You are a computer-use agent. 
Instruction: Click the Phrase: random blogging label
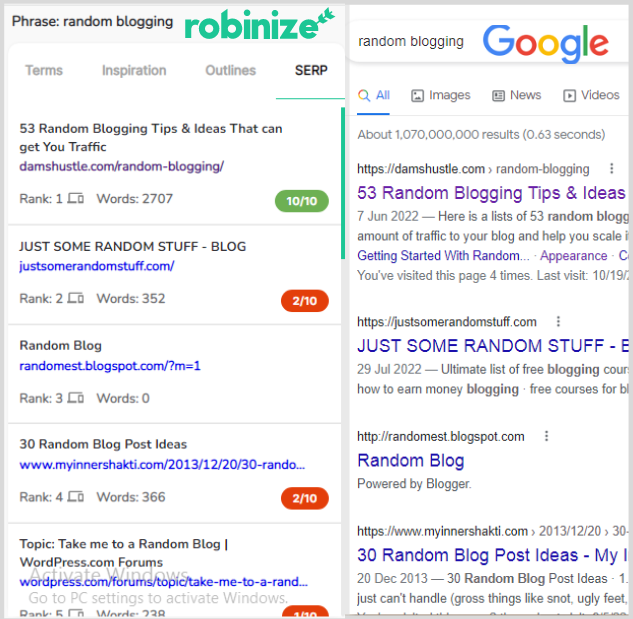pos(92,21)
